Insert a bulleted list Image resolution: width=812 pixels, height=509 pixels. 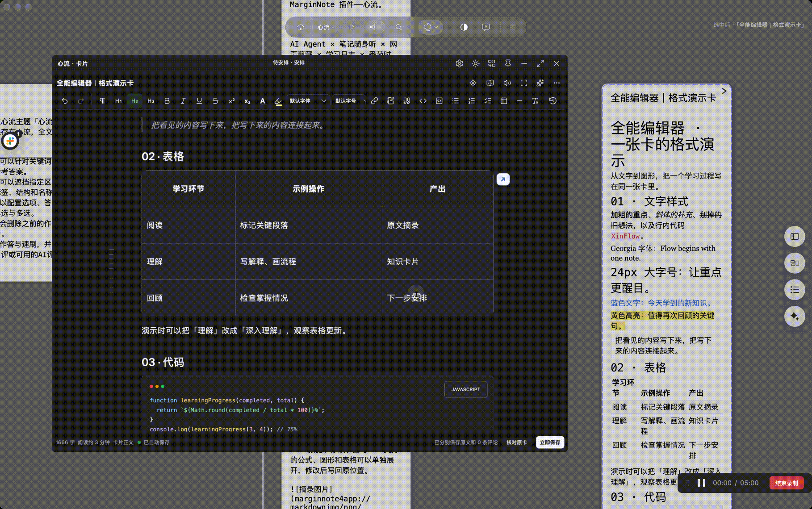point(455,101)
